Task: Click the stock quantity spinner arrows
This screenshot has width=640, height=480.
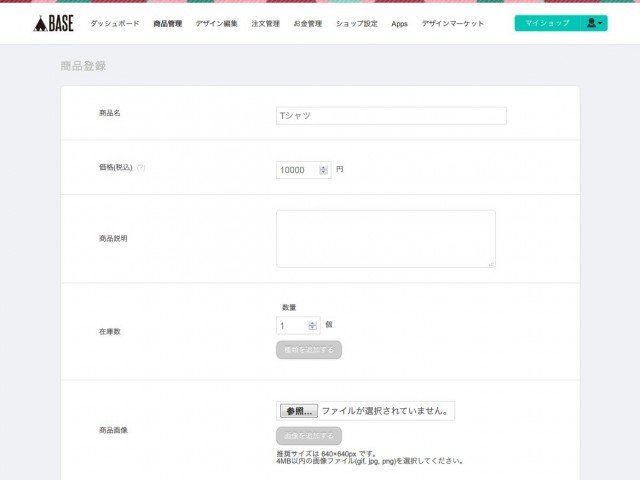Action: [x=313, y=326]
